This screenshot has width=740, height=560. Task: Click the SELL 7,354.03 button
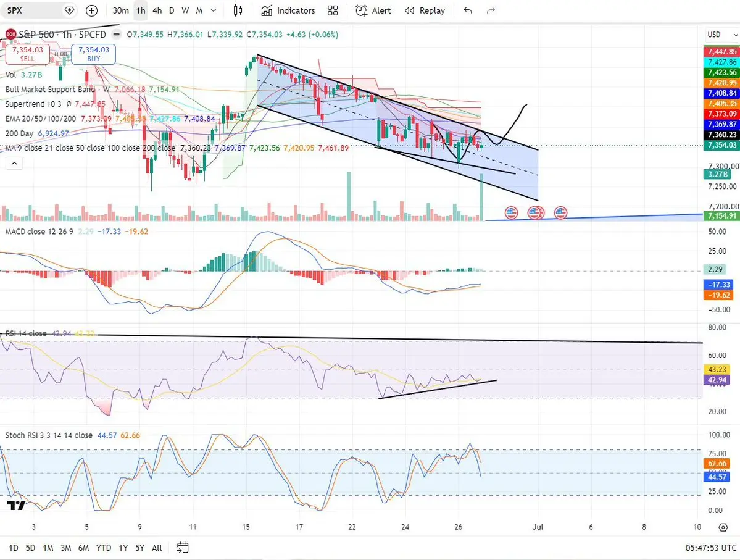click(27, 54)
